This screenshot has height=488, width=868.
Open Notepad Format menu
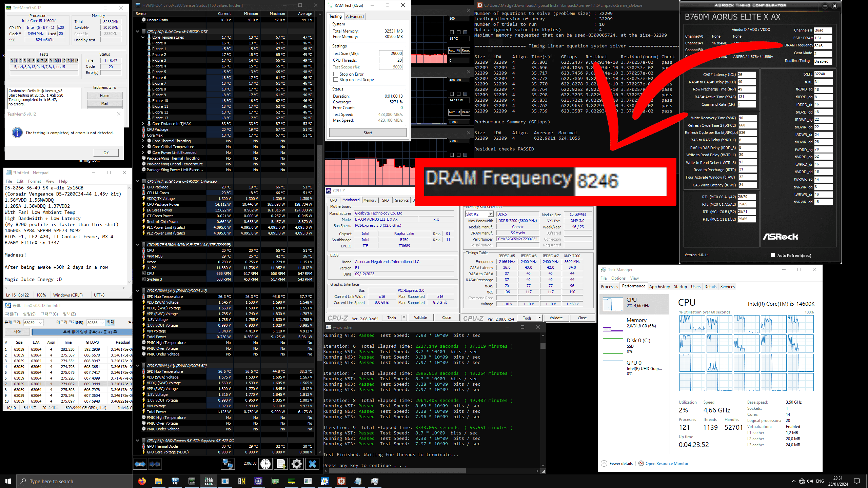click(x=34, y=181)
